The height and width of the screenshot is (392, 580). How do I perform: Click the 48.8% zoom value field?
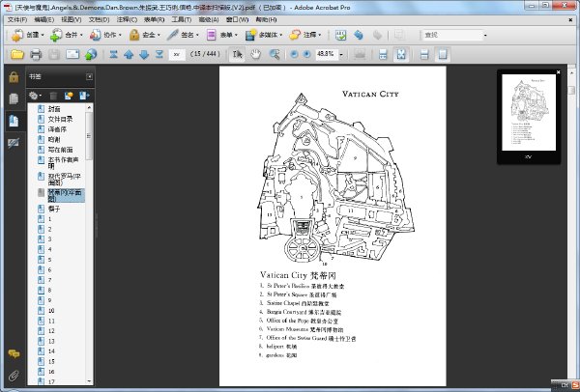click(x=327, y=55)
